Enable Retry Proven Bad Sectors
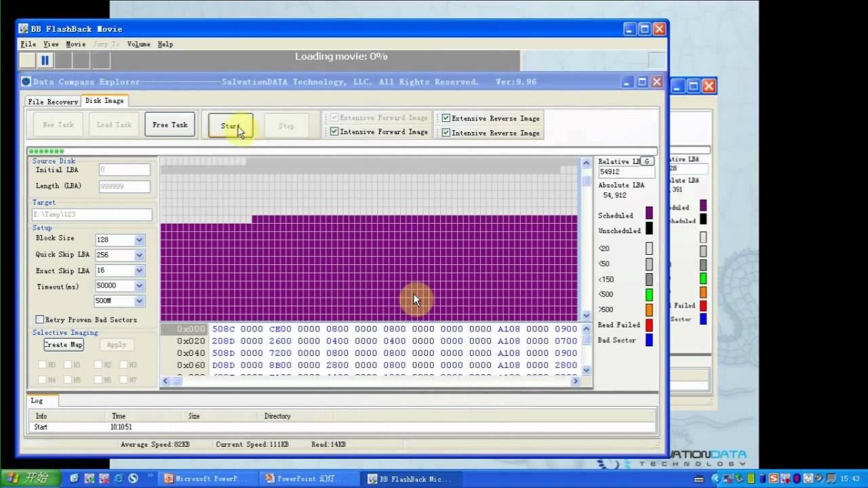Screen dimensions: 868x488 coord(39,319)
